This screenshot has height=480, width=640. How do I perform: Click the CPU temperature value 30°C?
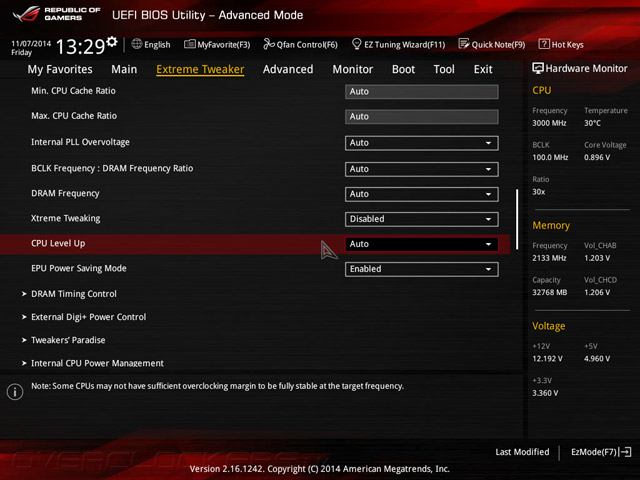click(x=592, y=123)
